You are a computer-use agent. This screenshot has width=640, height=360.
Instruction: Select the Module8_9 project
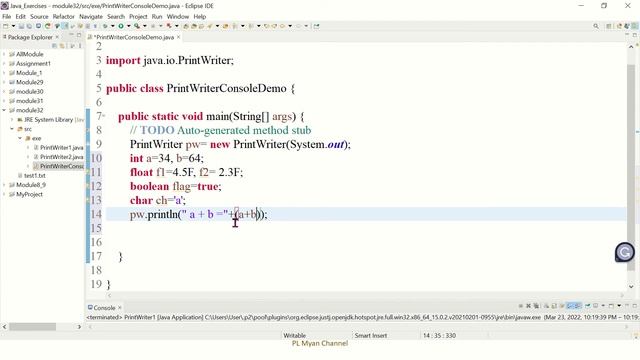[x=31, y=185]
